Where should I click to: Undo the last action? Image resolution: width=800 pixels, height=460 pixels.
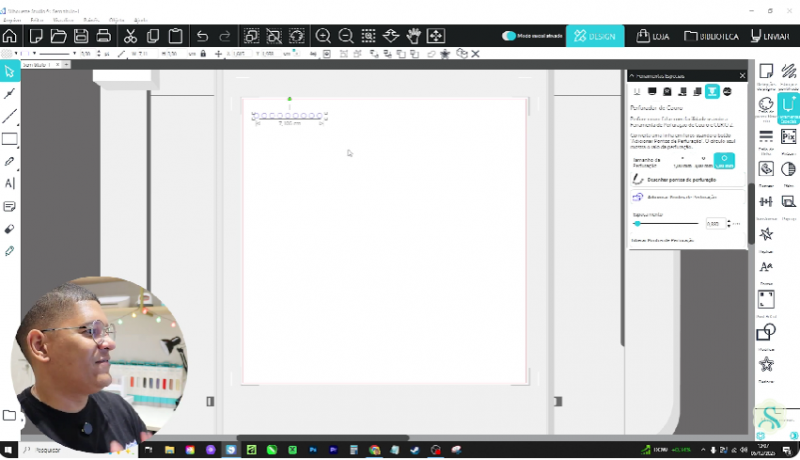point(202,36)
